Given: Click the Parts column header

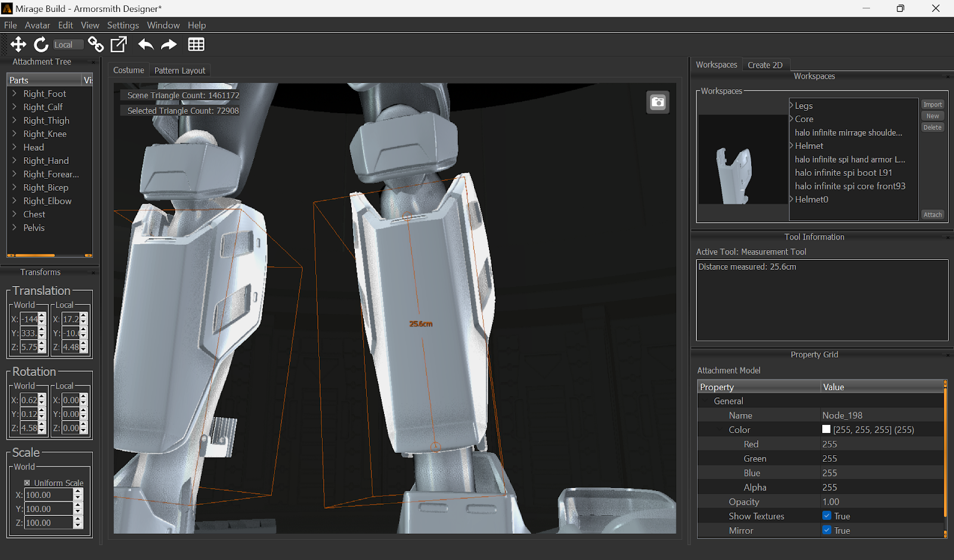Looking at the screenshot, I should point(44,80).
